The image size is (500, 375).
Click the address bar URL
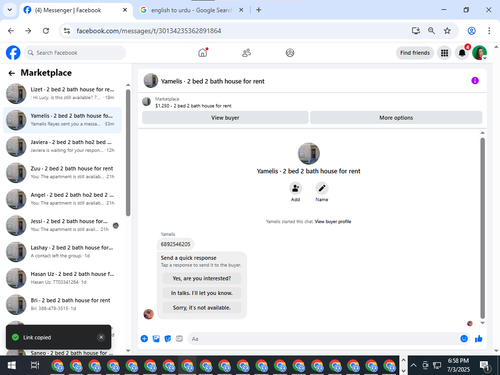pos(149,31)
